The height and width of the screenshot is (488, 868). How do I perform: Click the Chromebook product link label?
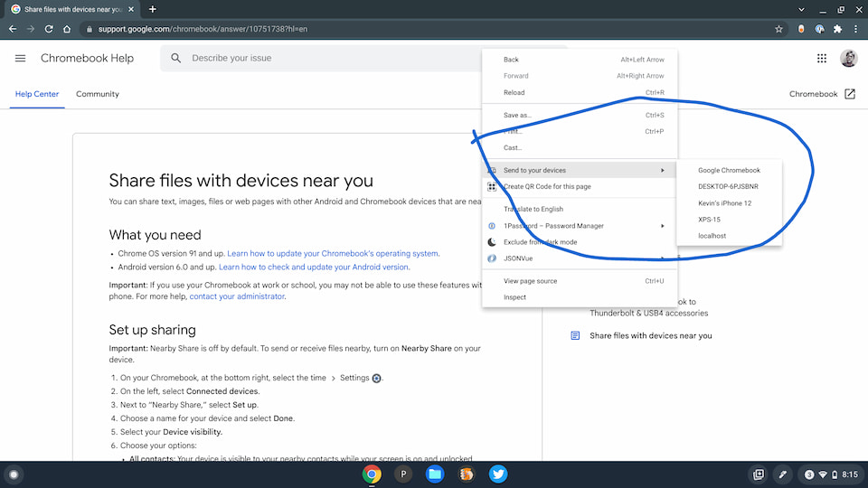[813, 94]
